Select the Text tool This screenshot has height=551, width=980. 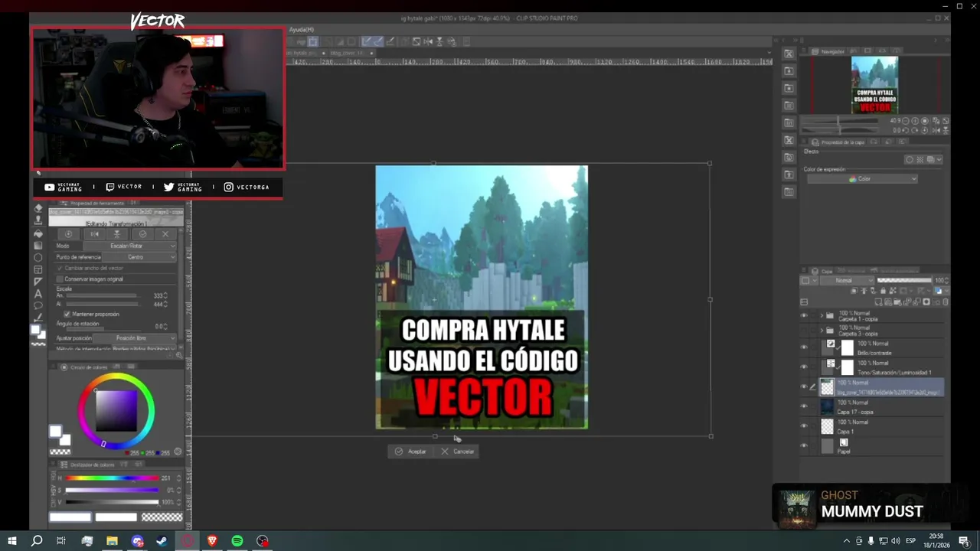click(x=38, y=294)
